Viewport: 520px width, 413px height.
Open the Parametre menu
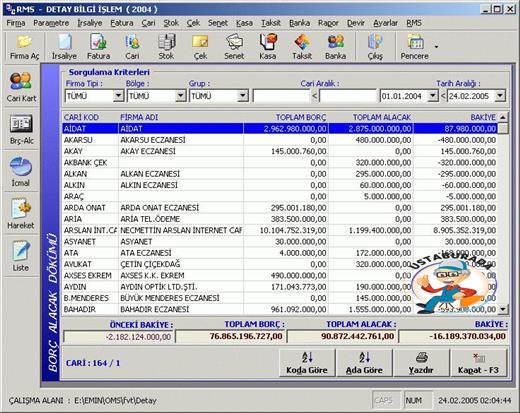[51, 23]
